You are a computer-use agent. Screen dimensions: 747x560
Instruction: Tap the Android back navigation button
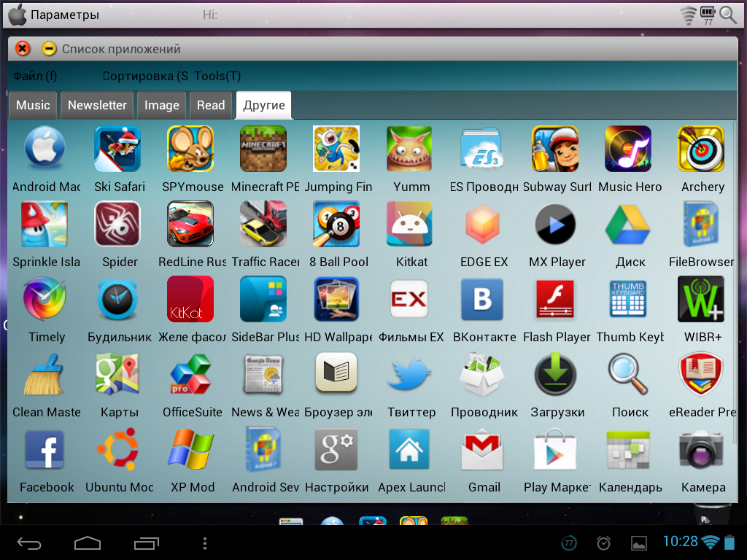coord(29,542)
